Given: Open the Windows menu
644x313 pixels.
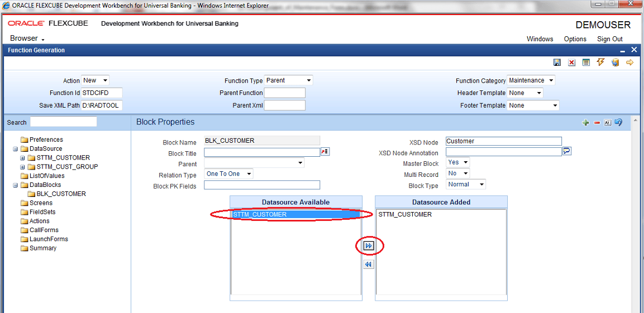Looking at the screenshot, I should coord(540,39).
